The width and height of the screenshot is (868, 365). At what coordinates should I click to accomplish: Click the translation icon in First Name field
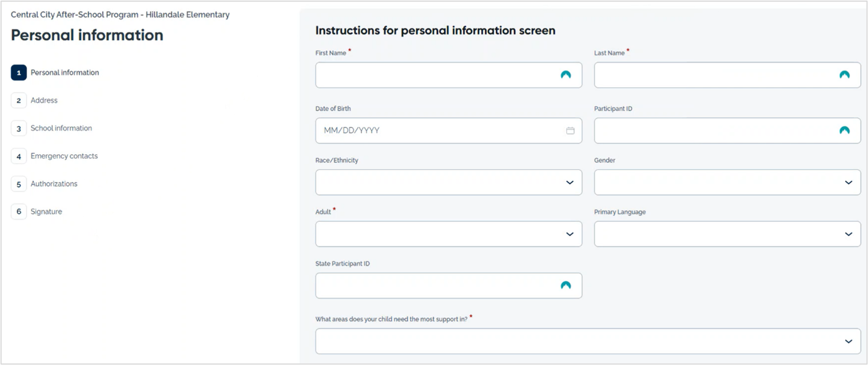click(566, 75)
